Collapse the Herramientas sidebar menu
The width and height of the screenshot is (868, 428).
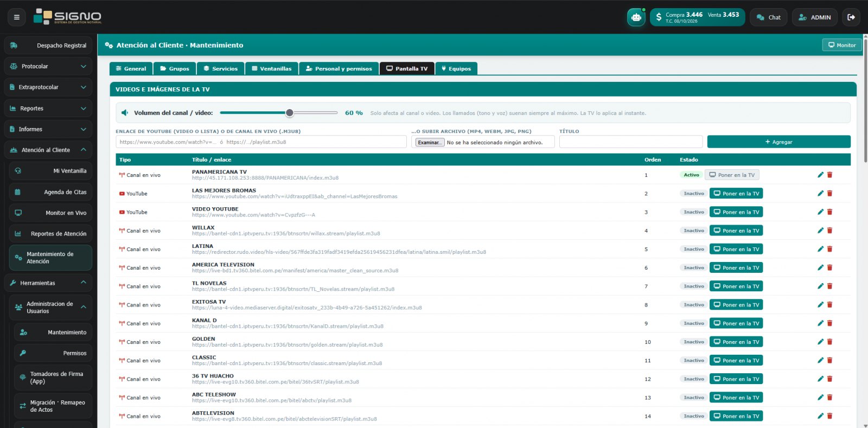pyautogui.click(x=48, y=283)
